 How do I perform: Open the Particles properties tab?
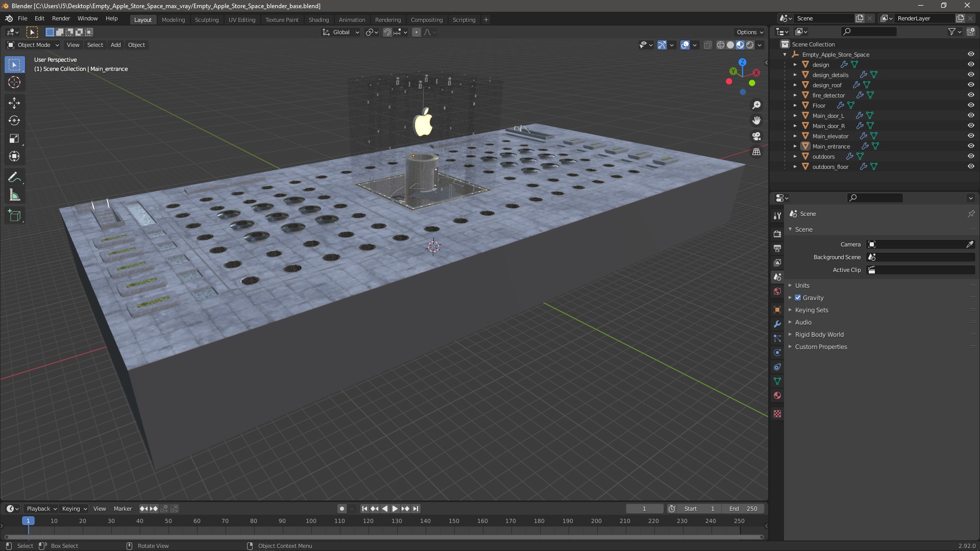click(x=777, y=338)
